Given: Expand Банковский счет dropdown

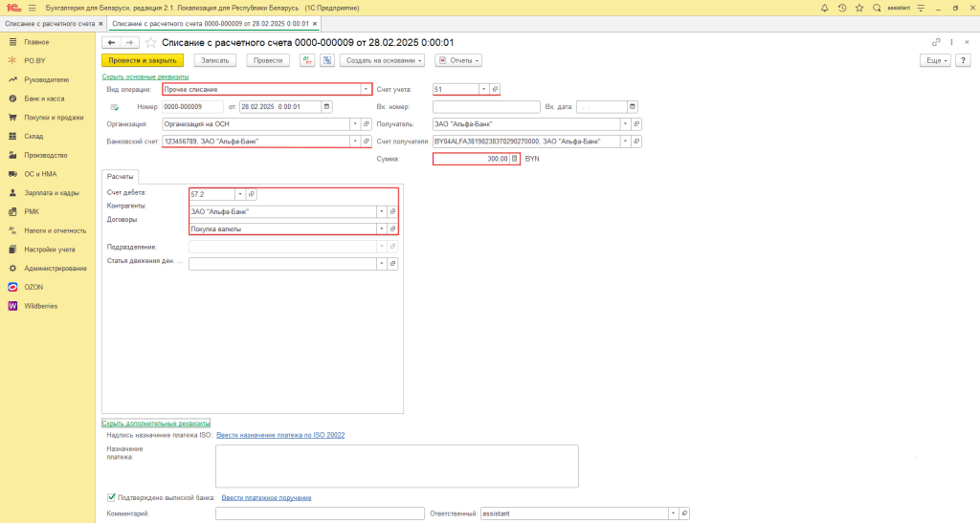Looking at the screenshot, I should (x=355, y=142).
